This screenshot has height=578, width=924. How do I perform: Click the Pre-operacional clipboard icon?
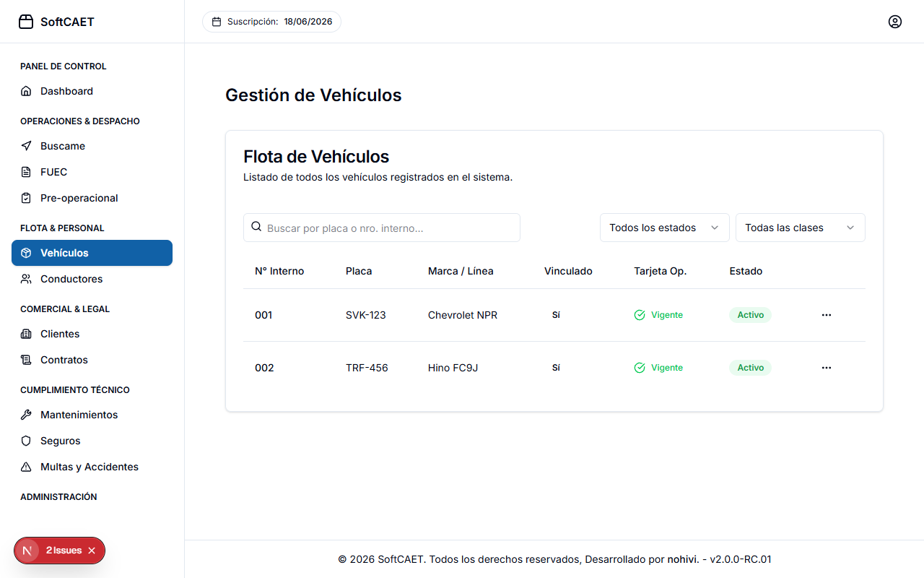pyautogui.click(x=26, y=198)
